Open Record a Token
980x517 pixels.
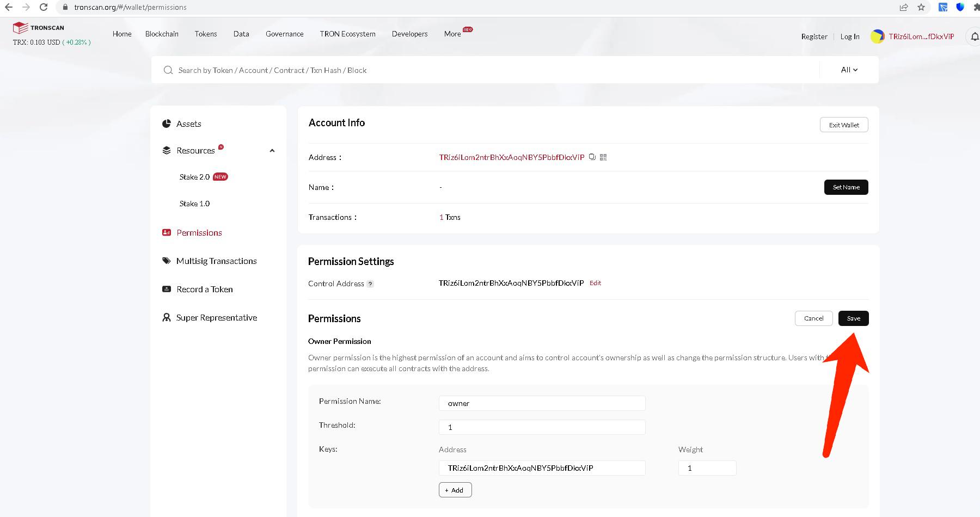(x=205, y=289)
